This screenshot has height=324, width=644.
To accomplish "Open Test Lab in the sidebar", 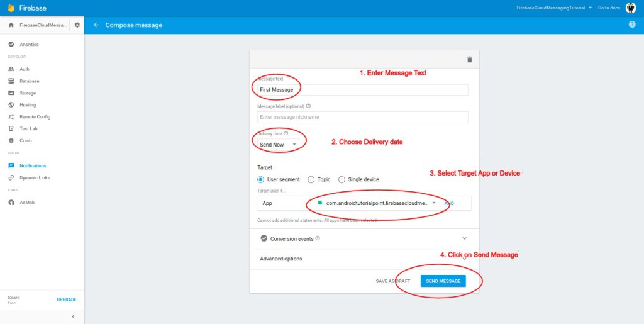I will (x=29, y=128).
